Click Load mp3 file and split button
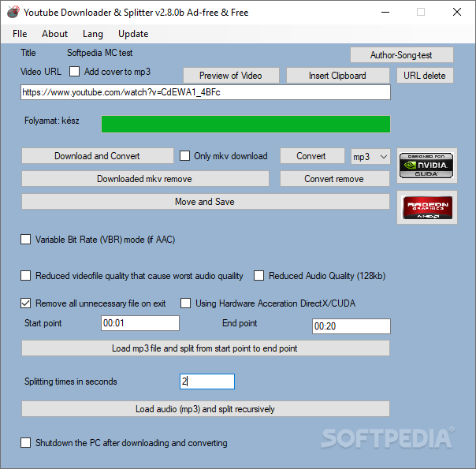The height and width of the screenshot is (469, 476). (205, 348)
